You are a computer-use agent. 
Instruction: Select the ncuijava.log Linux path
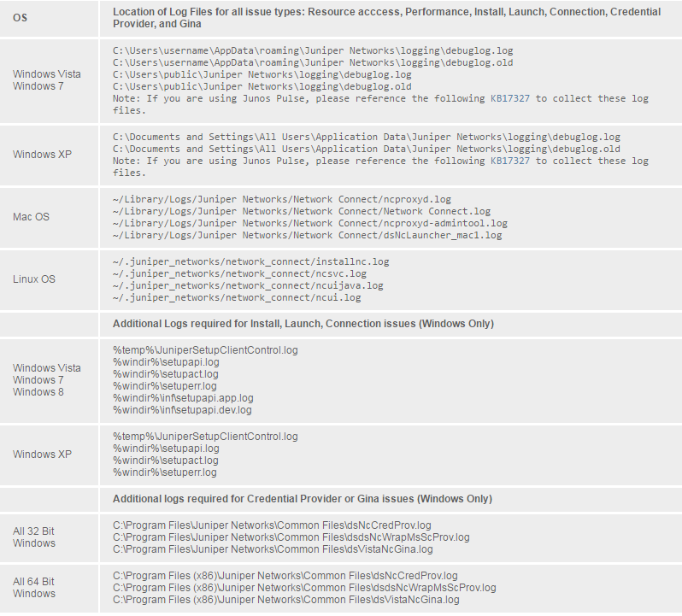tap(248, 285)
